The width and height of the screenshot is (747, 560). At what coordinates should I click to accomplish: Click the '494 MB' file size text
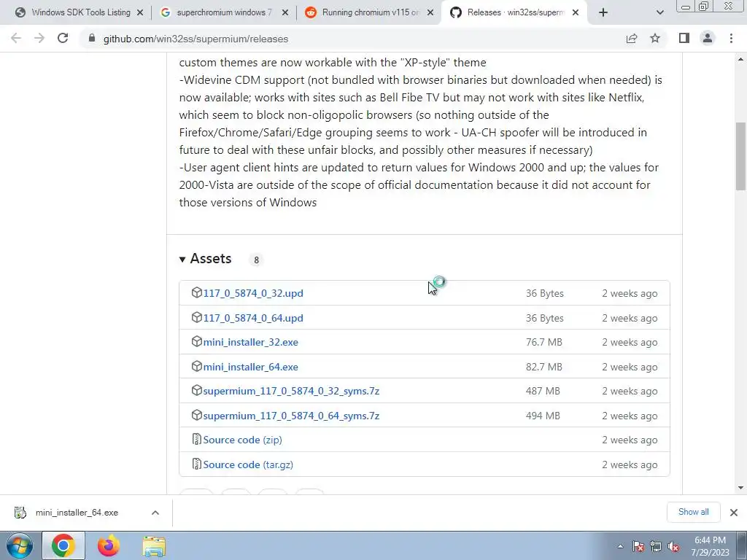point(543,416)
